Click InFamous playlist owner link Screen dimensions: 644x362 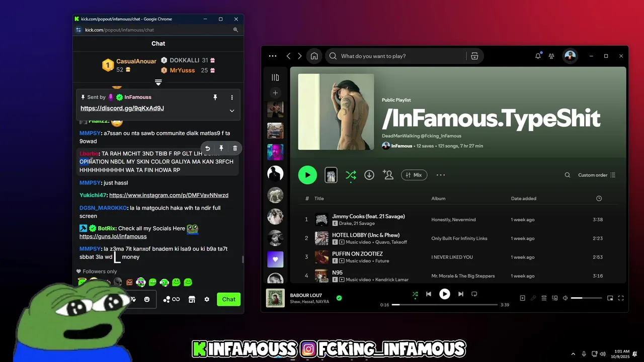tap(402, 146)
